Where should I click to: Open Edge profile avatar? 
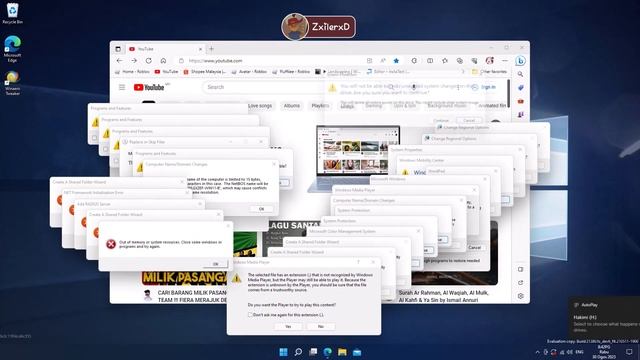point(489,60)
